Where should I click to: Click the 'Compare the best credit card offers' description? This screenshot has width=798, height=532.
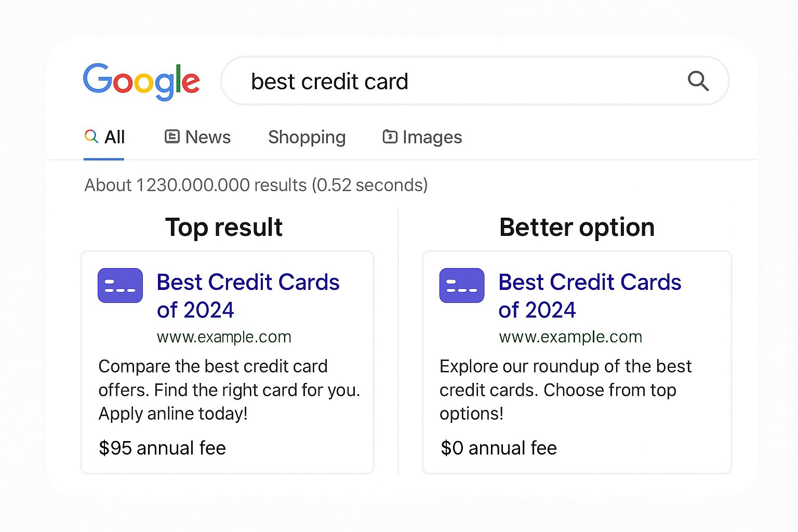[x=229, y=390]
